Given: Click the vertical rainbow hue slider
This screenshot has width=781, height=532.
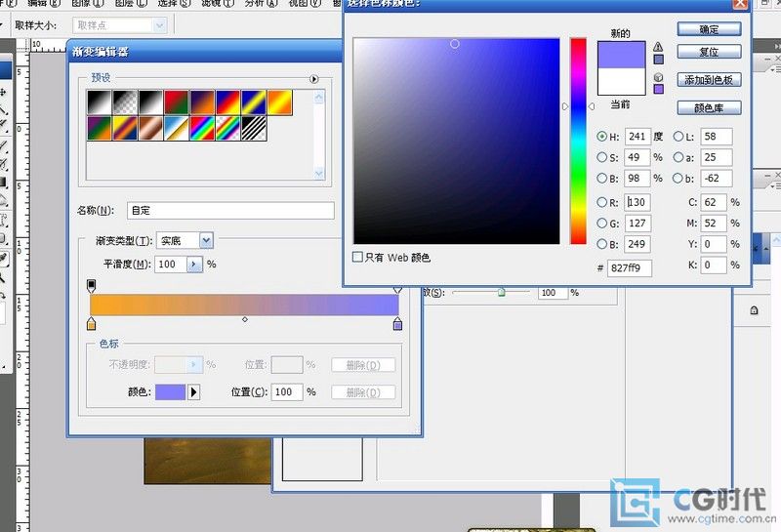Looking at the screenshot, I should 578,141.
